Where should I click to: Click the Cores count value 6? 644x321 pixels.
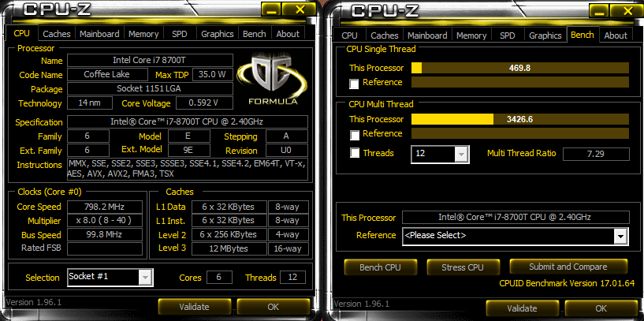[x=219, y=278]
